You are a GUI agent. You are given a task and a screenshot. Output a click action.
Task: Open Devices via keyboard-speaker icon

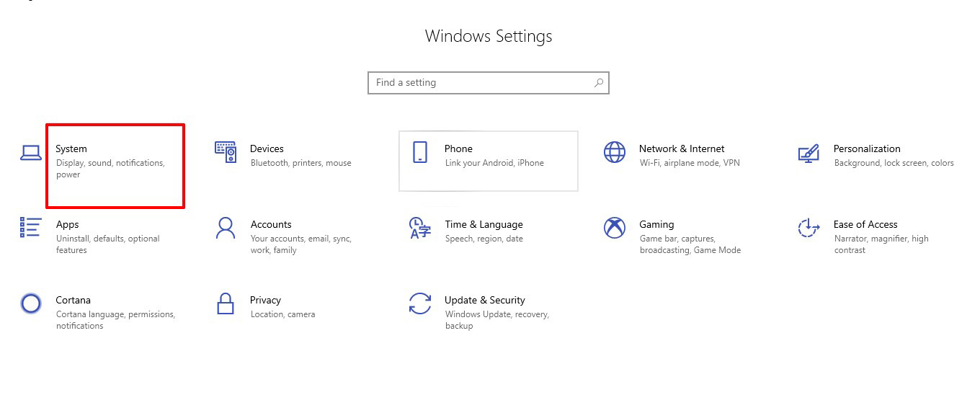pos(226,152)
